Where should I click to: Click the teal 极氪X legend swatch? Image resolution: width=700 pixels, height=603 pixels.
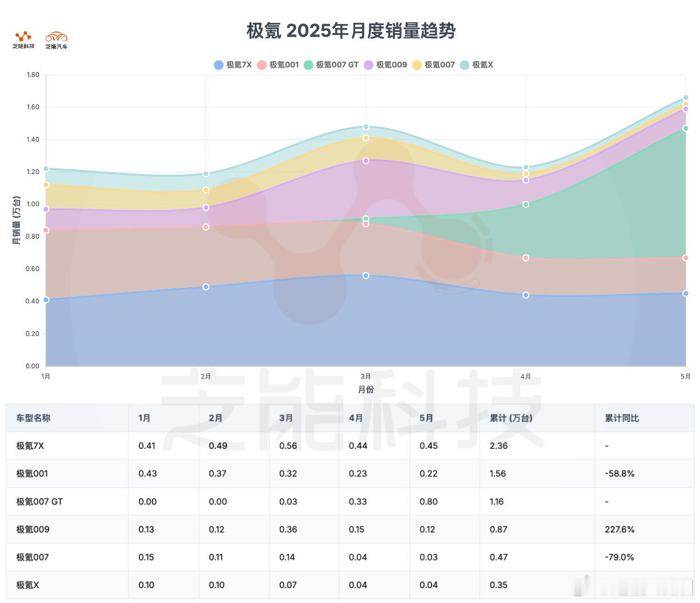(465, 65)
